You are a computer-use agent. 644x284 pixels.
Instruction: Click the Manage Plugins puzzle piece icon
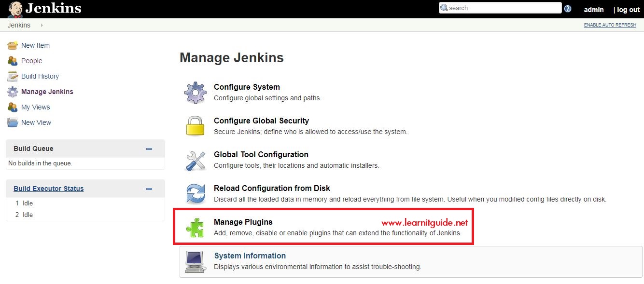(195, 227)
